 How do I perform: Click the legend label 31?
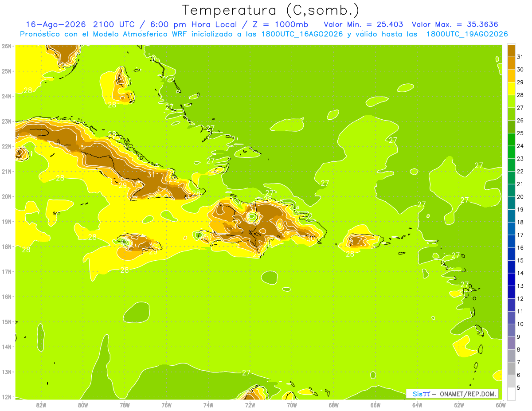pyautogui.click(x=520, y=57)
